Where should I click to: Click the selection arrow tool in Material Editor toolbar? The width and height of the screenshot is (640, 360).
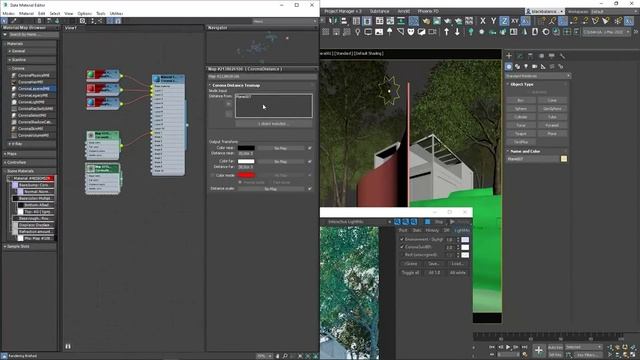point(4,21)
